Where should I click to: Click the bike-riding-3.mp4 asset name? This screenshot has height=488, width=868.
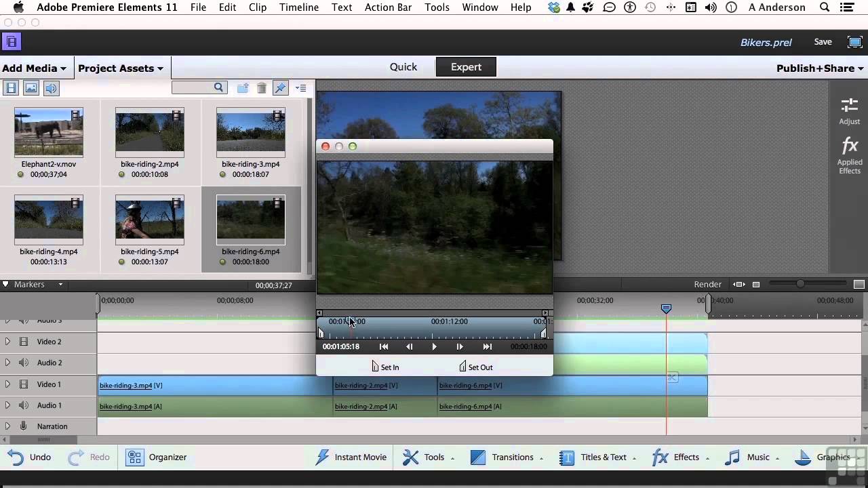coord(251,164)
